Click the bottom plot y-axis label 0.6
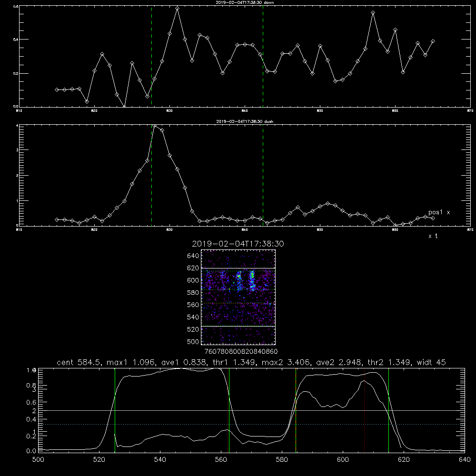The image size is (476, 476). (x=31, y=402)
